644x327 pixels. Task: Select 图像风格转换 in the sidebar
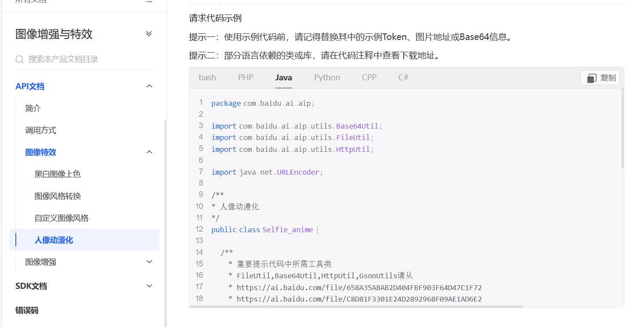[58, 196]
